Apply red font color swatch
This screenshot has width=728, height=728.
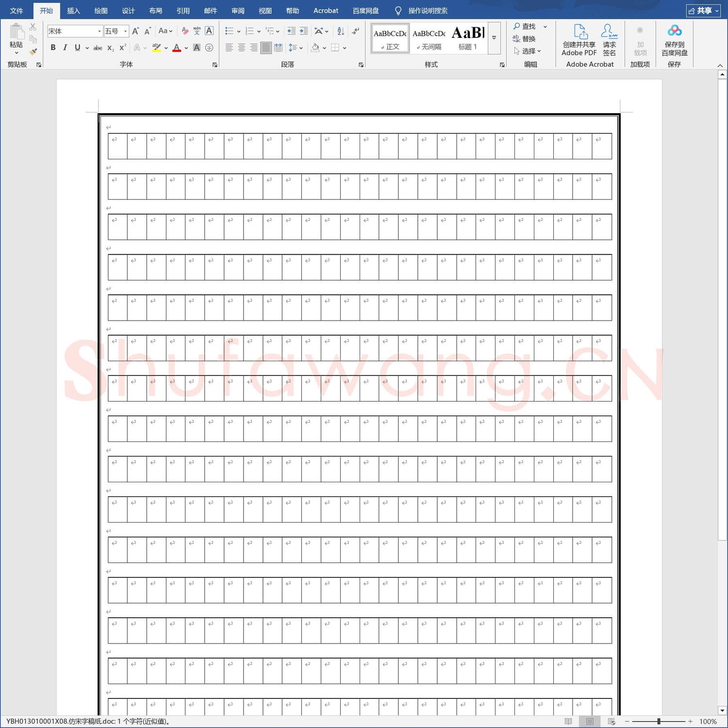[x=177, y=48]
